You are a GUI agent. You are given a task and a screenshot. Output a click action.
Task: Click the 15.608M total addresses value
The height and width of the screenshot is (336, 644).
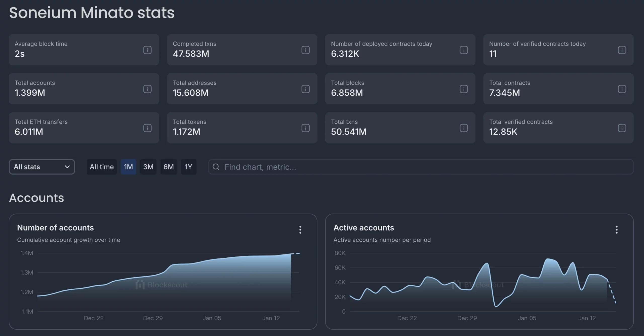191,93
